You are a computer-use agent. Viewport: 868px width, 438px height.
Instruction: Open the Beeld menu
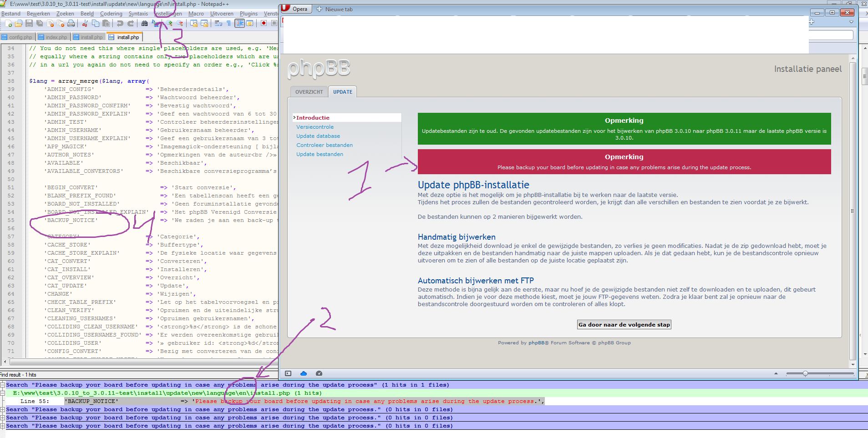(87, 14)
